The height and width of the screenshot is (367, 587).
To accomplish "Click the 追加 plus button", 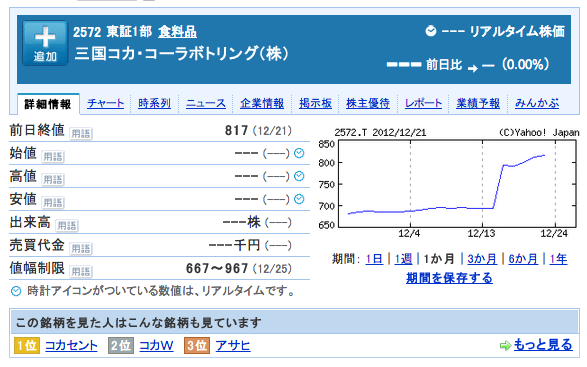I will click(x=45, y=43).
